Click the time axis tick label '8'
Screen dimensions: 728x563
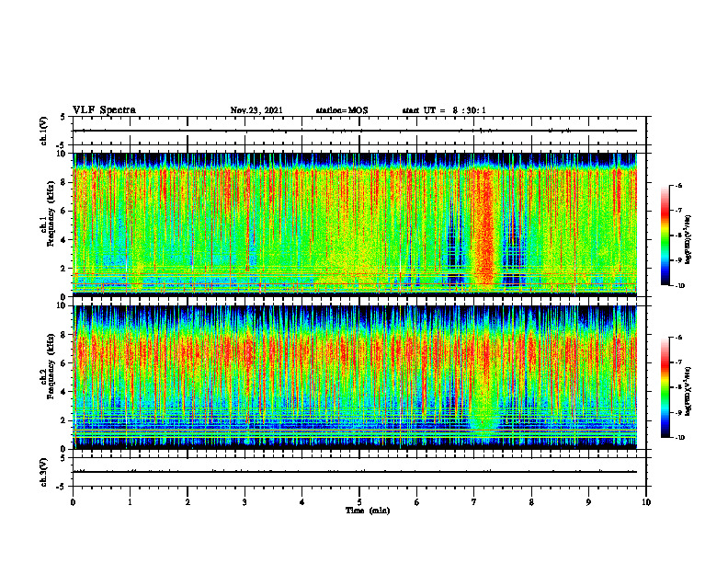[531, 502]
